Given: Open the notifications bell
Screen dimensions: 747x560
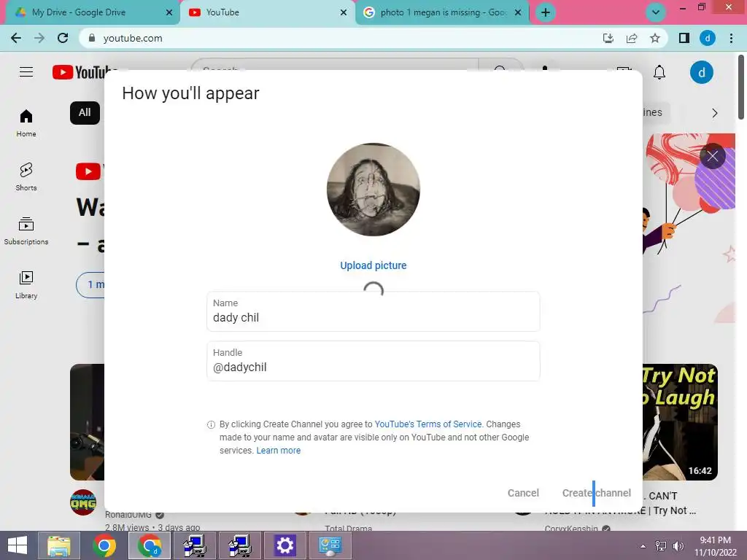Looking at the screenshot, I should click(x=659, y=72).
